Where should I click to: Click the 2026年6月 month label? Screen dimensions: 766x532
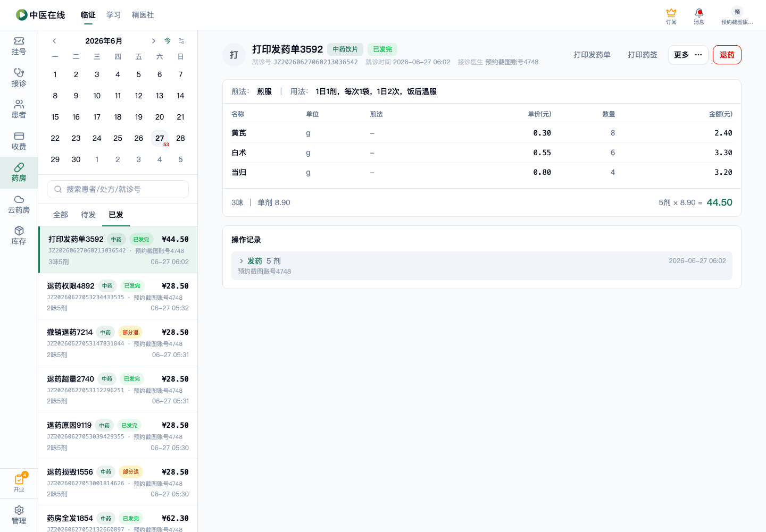[x=104, y=41]
